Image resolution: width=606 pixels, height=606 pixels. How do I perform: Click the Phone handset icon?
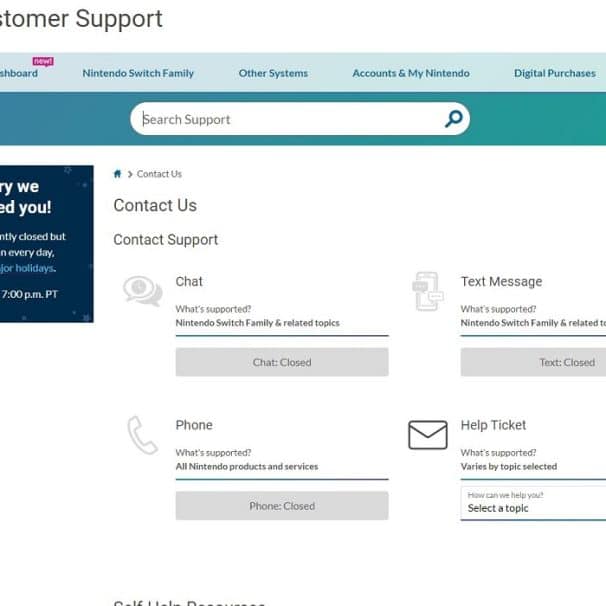tap(142, 435)
